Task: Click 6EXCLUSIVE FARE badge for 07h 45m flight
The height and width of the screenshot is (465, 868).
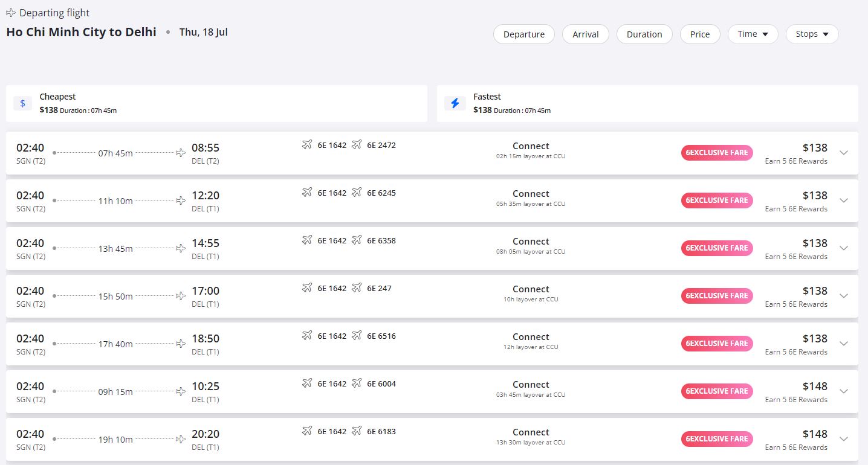Action: (x=717, y=153)
